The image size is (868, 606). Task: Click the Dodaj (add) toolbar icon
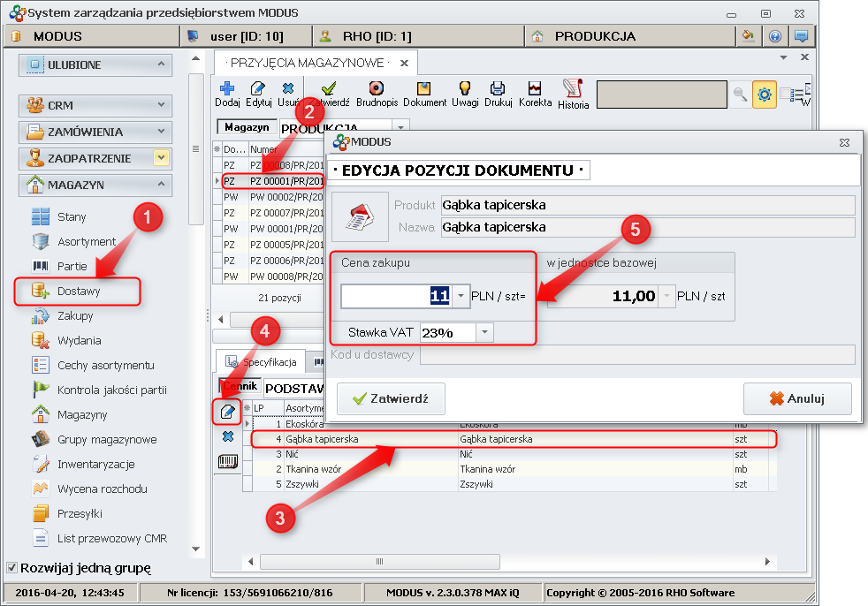(x=227, y=94)
